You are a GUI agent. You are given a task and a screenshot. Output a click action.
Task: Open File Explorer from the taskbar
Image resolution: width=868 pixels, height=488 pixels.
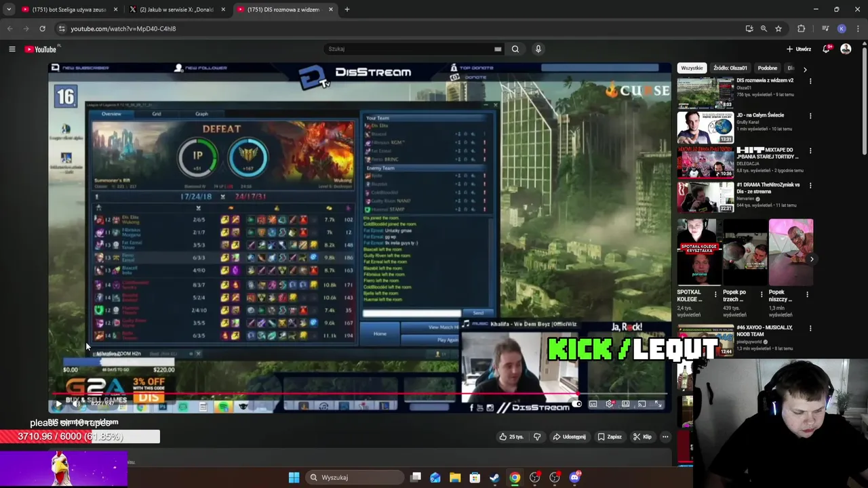tap(455, 477)
